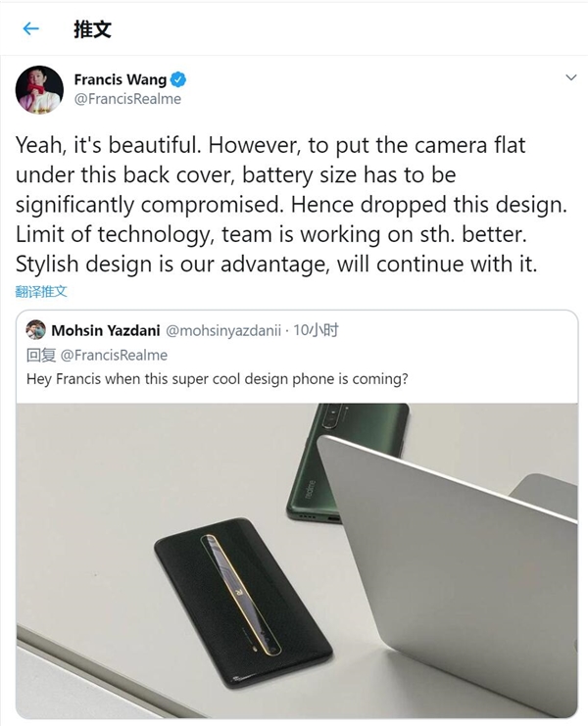Open the tweet options chevron

pos(571,77)
